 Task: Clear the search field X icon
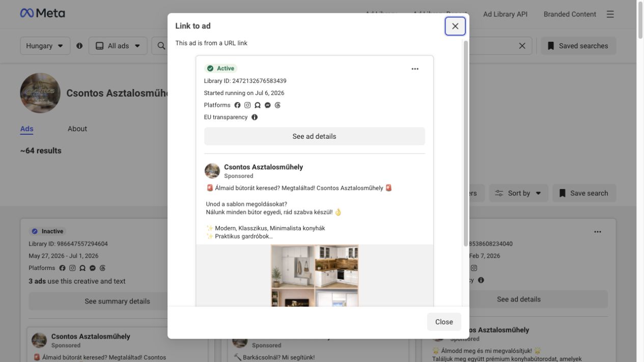point(522,46)
